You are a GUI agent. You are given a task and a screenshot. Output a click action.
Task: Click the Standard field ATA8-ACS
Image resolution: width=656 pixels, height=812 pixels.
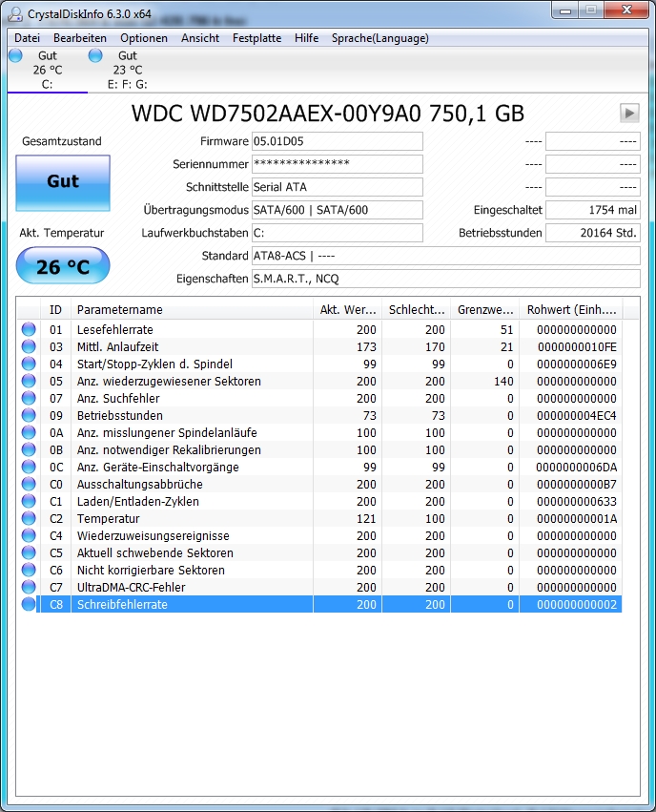tap(445, 256)
